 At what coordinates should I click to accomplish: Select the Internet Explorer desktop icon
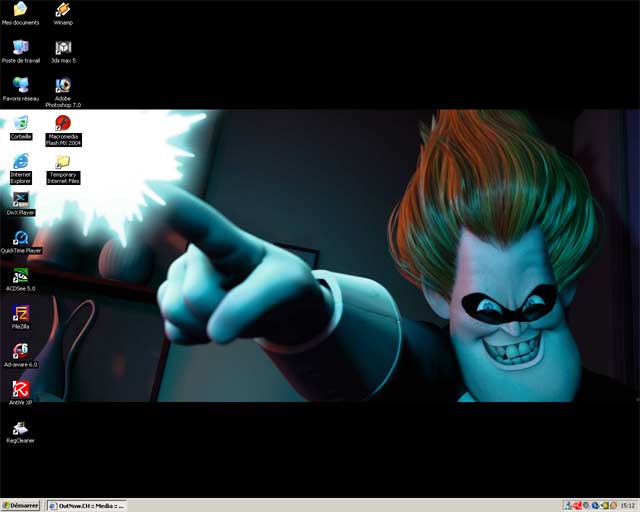(20, 169)
